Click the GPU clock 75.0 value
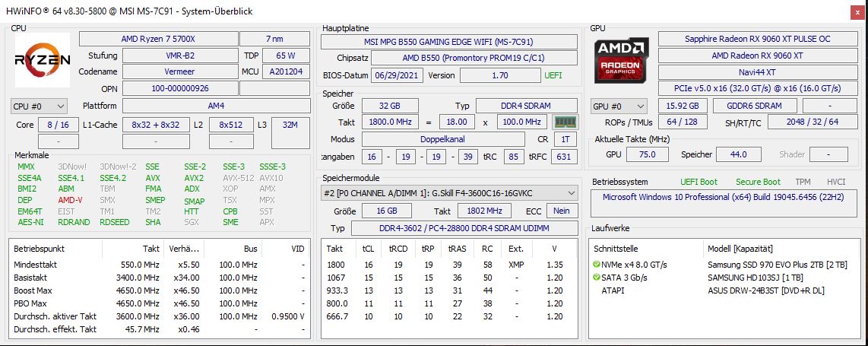 [x=647, y=154]
